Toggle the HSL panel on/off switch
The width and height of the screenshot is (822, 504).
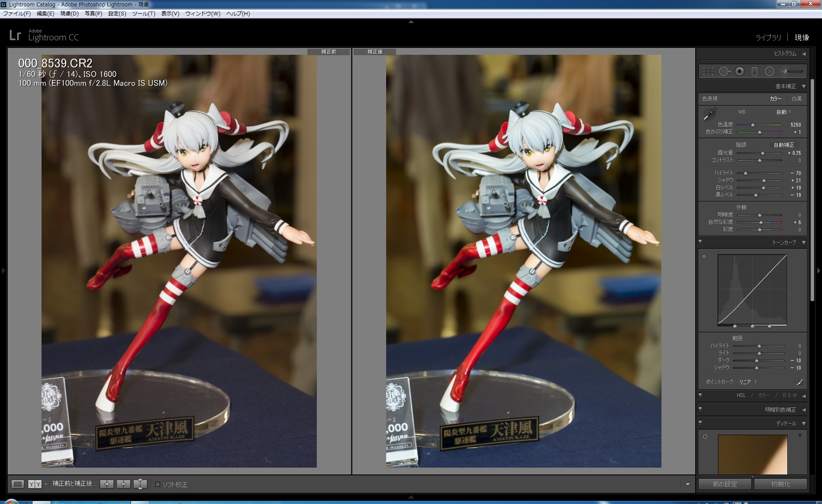point(700,395)
